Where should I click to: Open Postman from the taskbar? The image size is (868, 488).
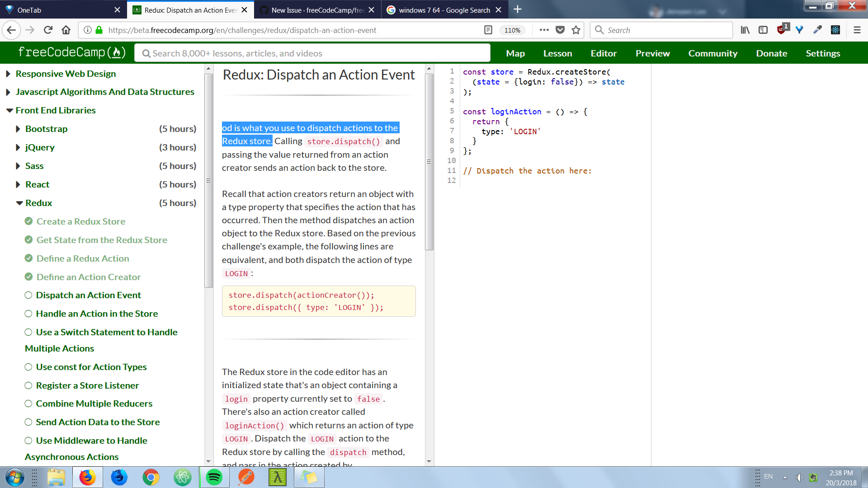(x=245, y=477)
